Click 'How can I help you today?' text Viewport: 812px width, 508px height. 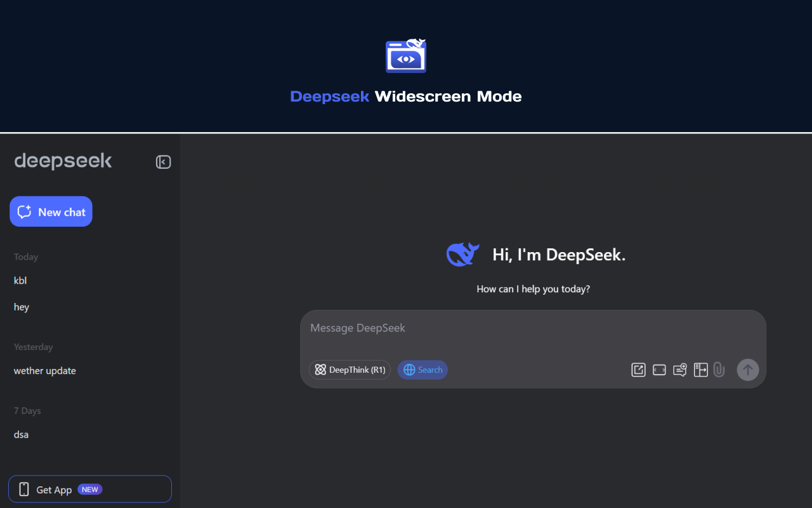coord(534,289)
